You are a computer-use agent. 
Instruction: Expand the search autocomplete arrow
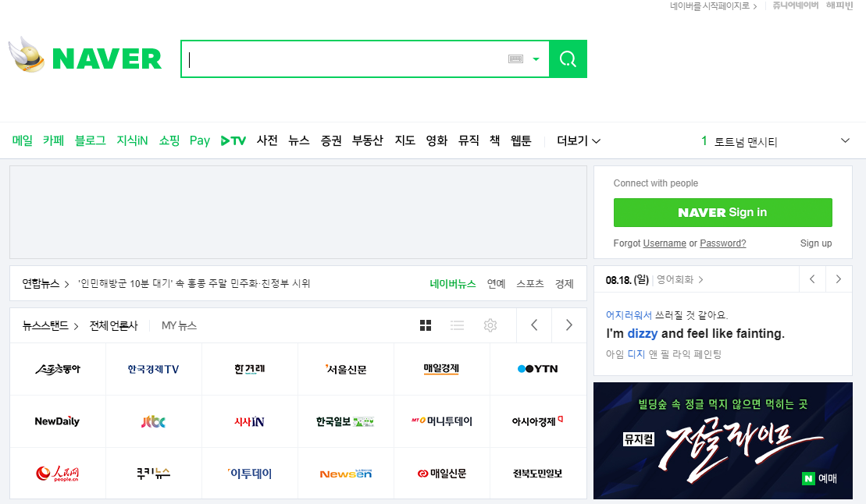536,59
